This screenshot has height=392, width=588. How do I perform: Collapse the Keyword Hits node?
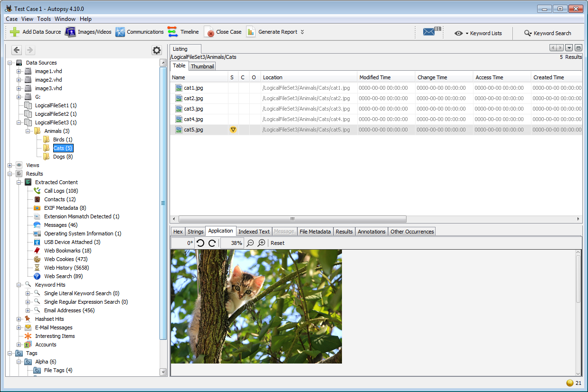tap(19, 285)
